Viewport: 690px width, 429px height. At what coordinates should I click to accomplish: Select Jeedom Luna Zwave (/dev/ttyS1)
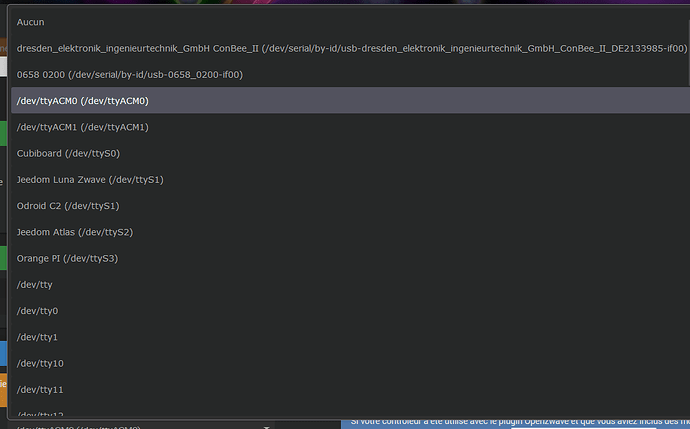[350, 180]
